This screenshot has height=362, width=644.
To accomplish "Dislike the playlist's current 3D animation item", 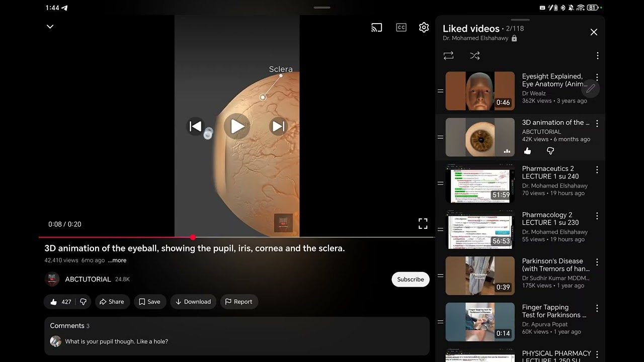I will (x=550, y=151).
